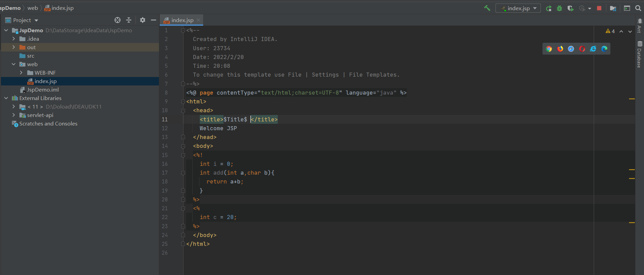644x275 pixels.
Task: Go to previous highlighted error arrow
Action: [x=621, y=31]
